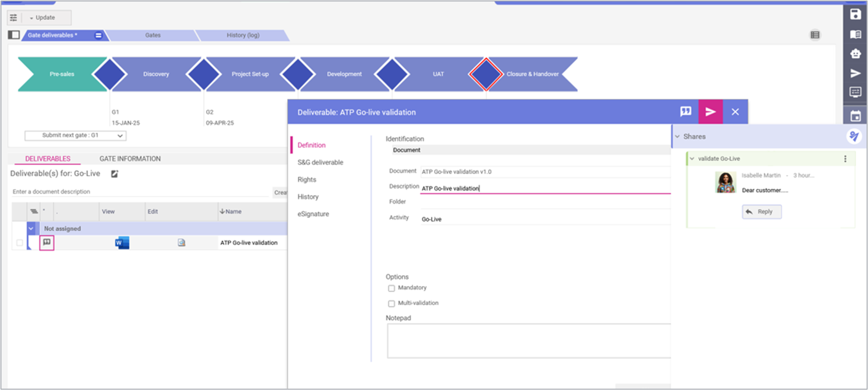
Task: Reply to Isabelle Martin's message
Action: coord(761,212)
